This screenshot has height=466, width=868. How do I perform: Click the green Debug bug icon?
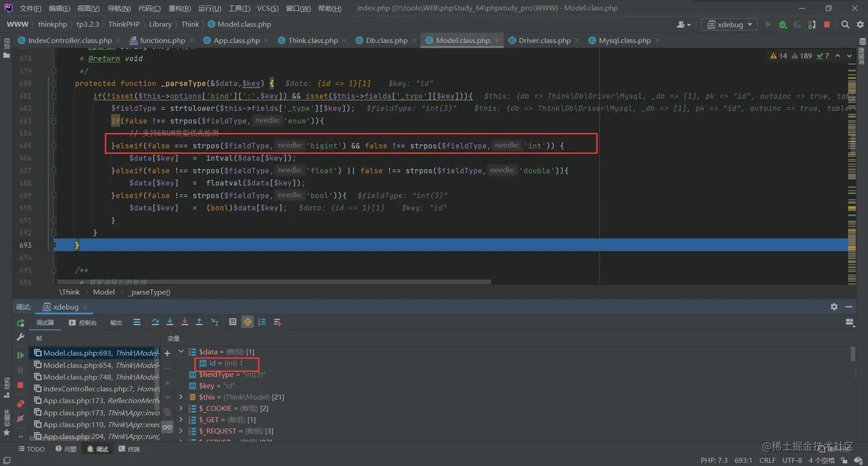pos(782,24)
